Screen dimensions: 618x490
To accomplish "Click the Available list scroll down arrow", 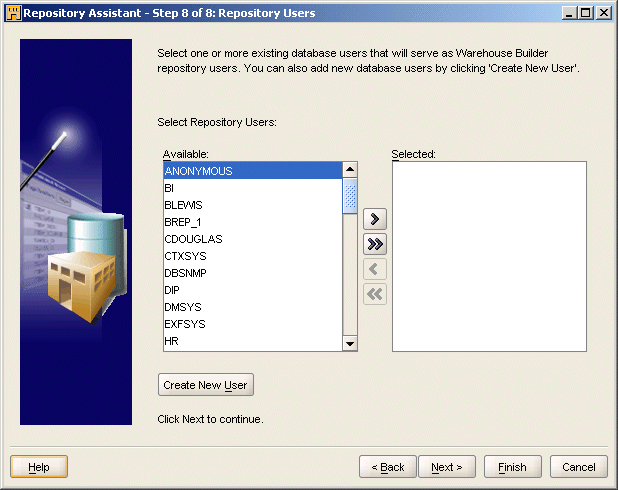I will 350,343.
